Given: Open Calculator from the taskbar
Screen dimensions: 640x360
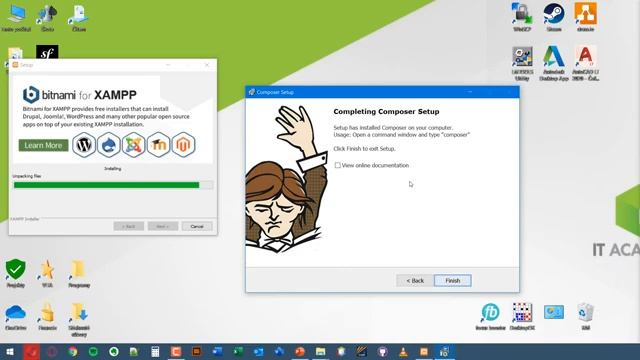Looking at the screenshot, I should [155, 352].
